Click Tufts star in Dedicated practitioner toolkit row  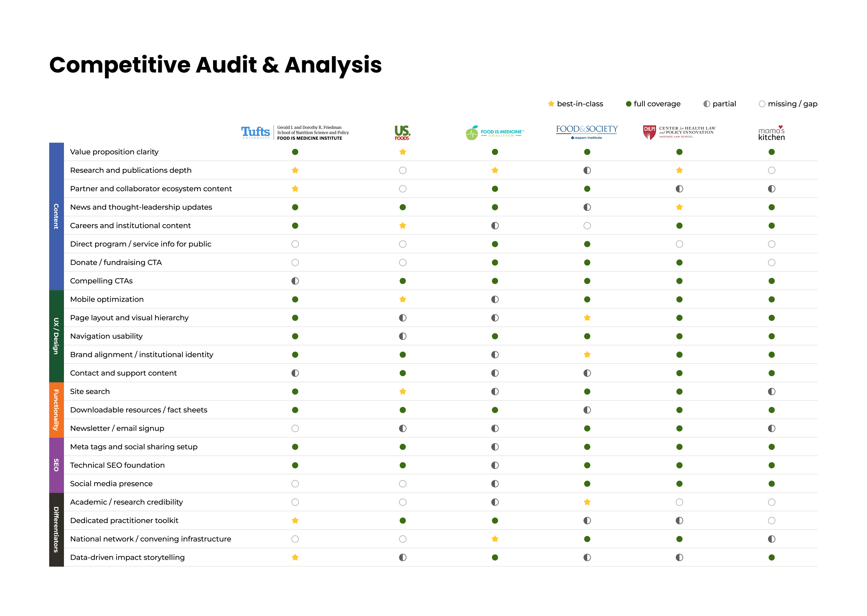[x=295, y=520]
